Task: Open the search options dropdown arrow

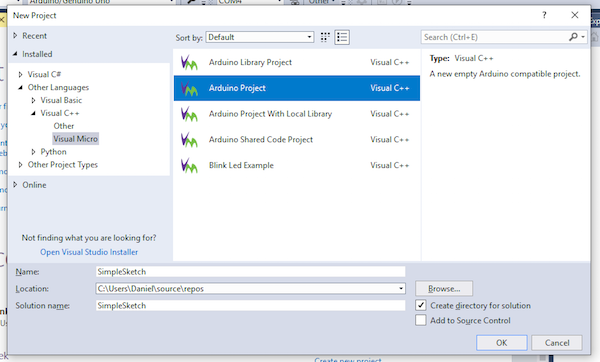Action: [583, 37]
